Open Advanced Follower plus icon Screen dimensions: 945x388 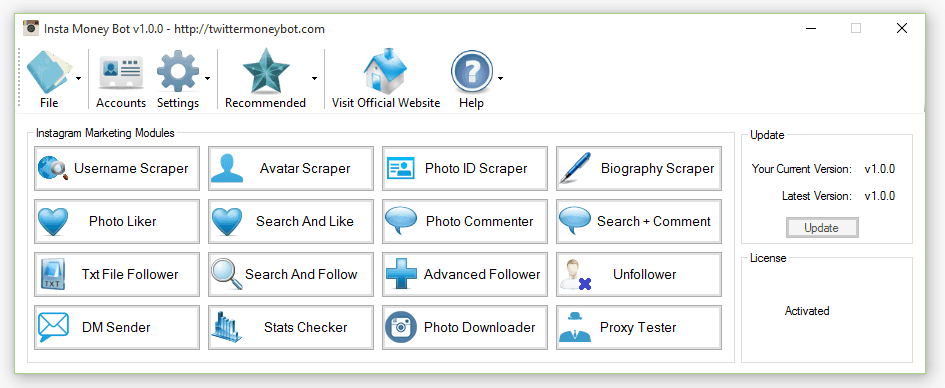coord(400,275)
